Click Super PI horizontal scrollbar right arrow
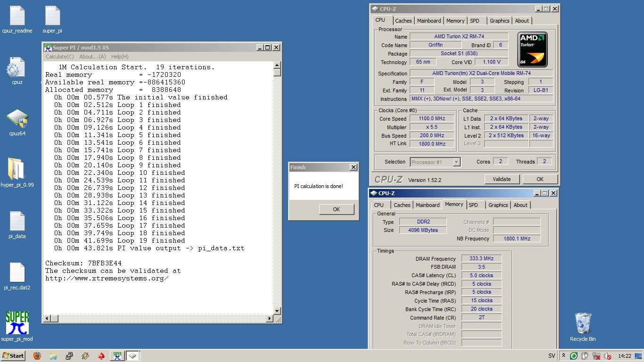 tap(270, 319)
